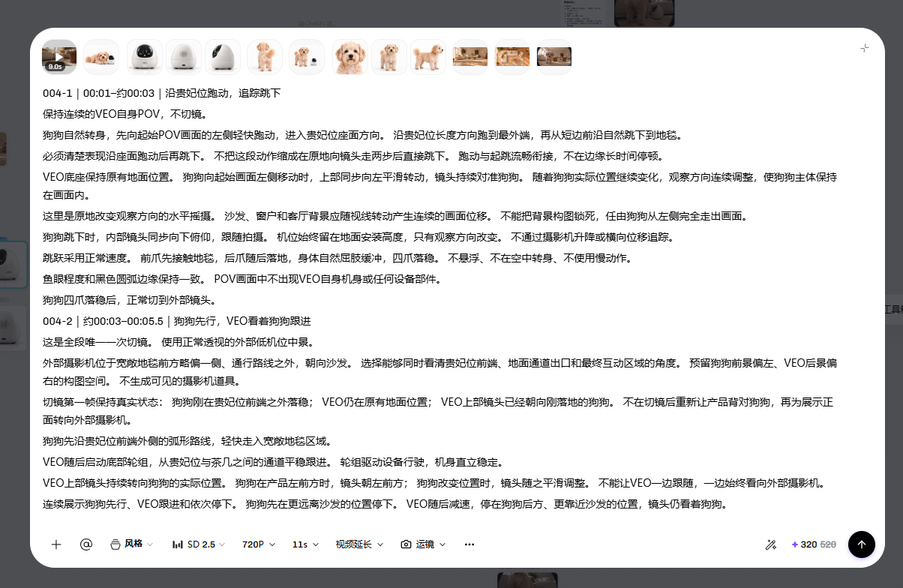Viewport: 903px width, 588px height.
Task: Click the line starting 连续展示狗狗先行
Action: (385, 504)
